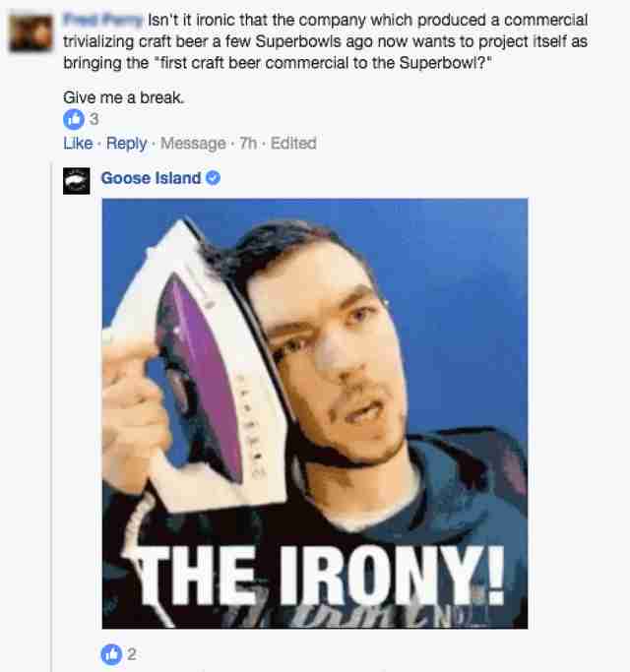This screenshot has width=630, height=672.
Task: Click the vertical reply thread line
Action: click(x=51, y=416)
